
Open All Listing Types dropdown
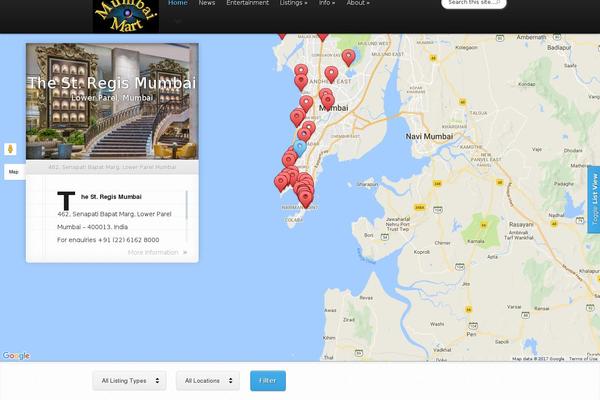pyautogui.click(x=129, y=380)
